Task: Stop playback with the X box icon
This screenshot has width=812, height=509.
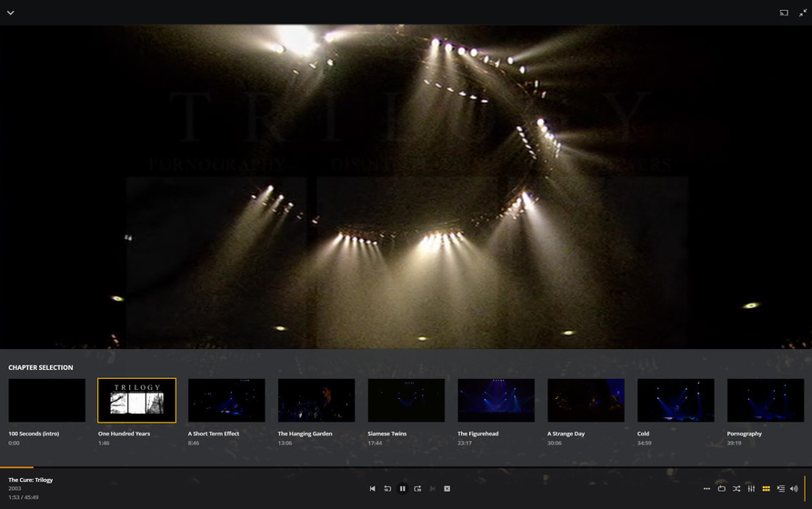Action: point(446,488)
